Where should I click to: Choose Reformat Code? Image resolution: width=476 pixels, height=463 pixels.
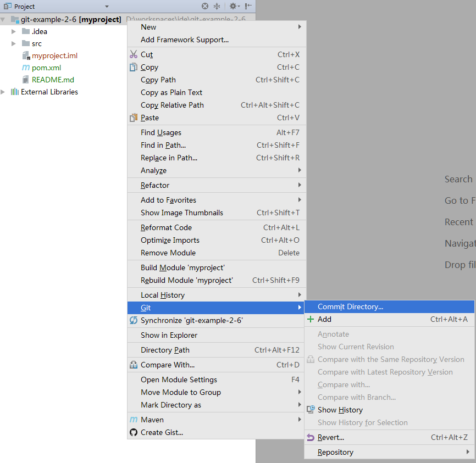coord(217,227)
